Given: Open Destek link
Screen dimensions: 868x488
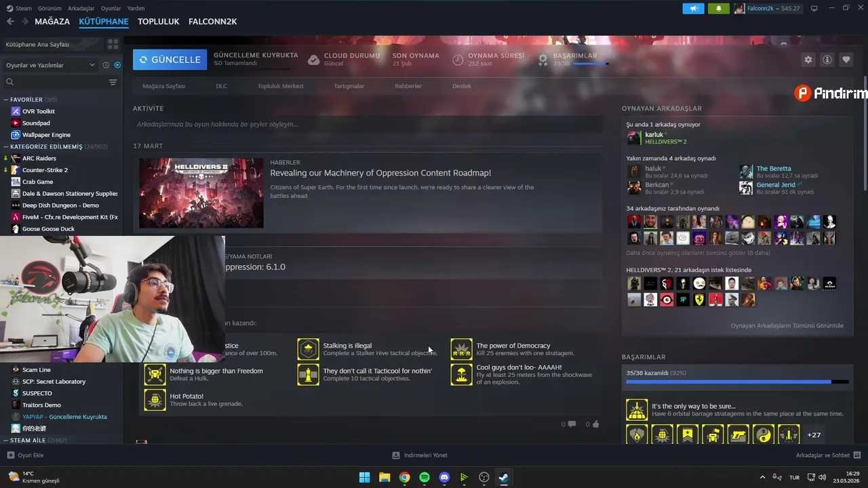Looking at the screenshot, I should [x=462, y=86].
